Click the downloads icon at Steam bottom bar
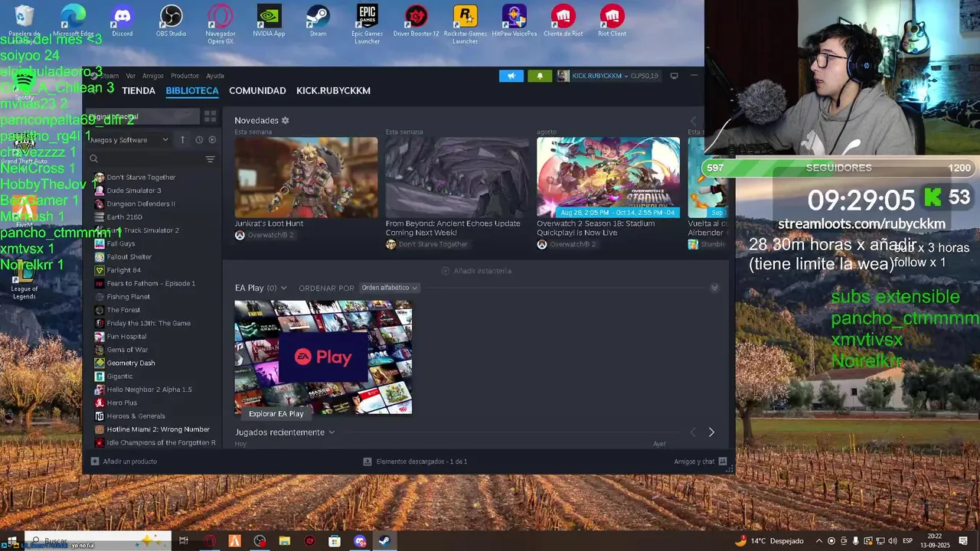Screen dimensions: 980x551 click(367, 461)
